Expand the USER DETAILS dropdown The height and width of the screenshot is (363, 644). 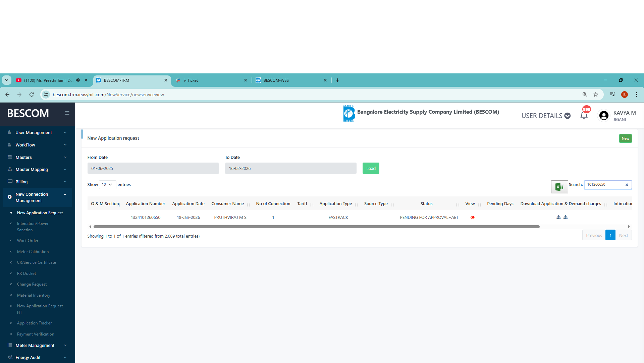(546, 116)
